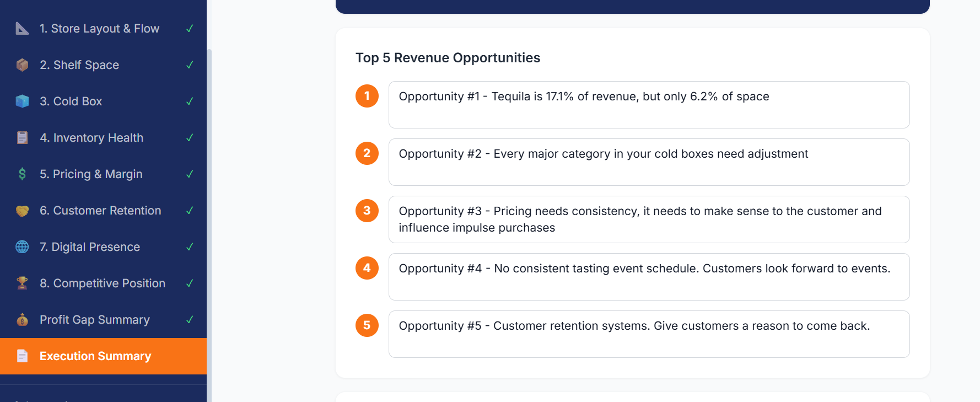Open the Cold Box section from the sidebar
Viewport: 980px width, 402px height.
71,101
